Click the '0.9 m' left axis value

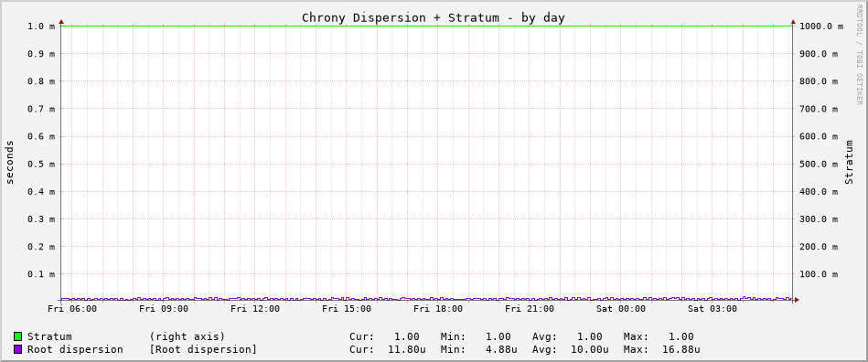pos(41,54)
